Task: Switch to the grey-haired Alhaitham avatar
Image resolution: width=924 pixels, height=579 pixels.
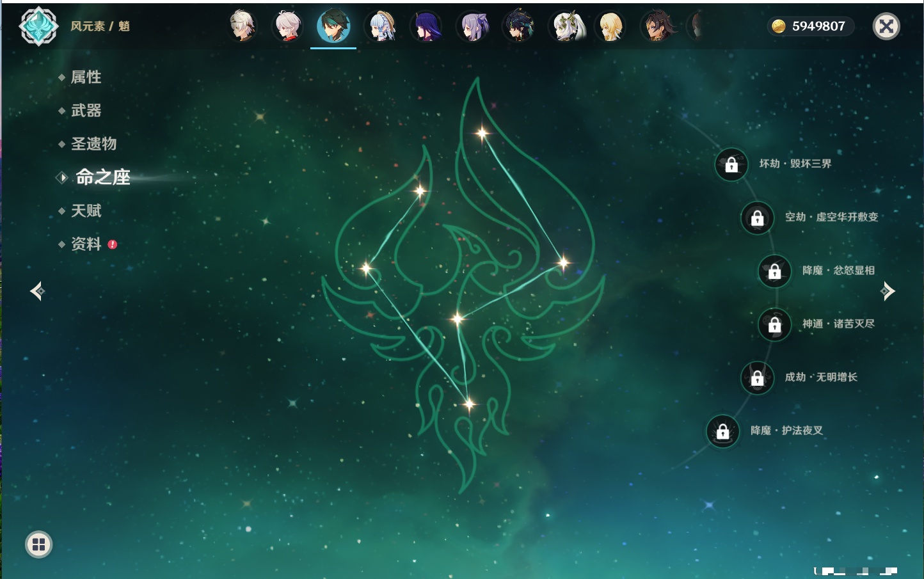Action: [243, 26]
